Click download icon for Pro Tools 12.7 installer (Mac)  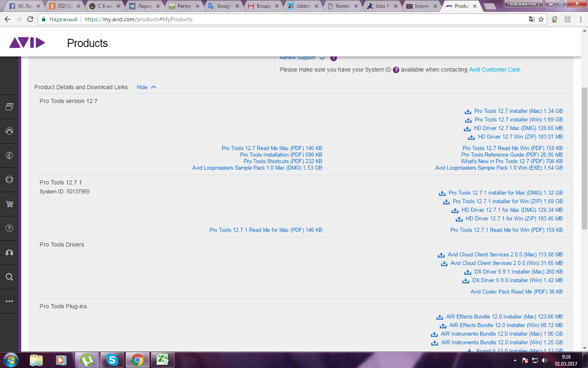(x=468, y=112)
